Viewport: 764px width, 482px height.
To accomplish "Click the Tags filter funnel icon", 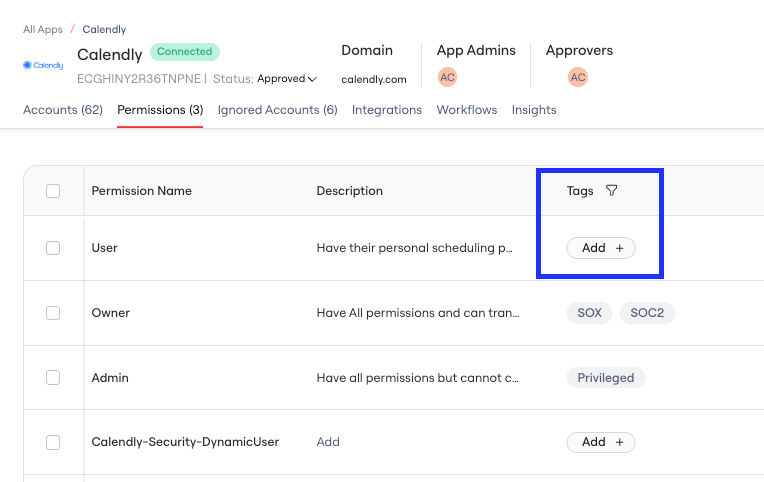I will (611, 191).
